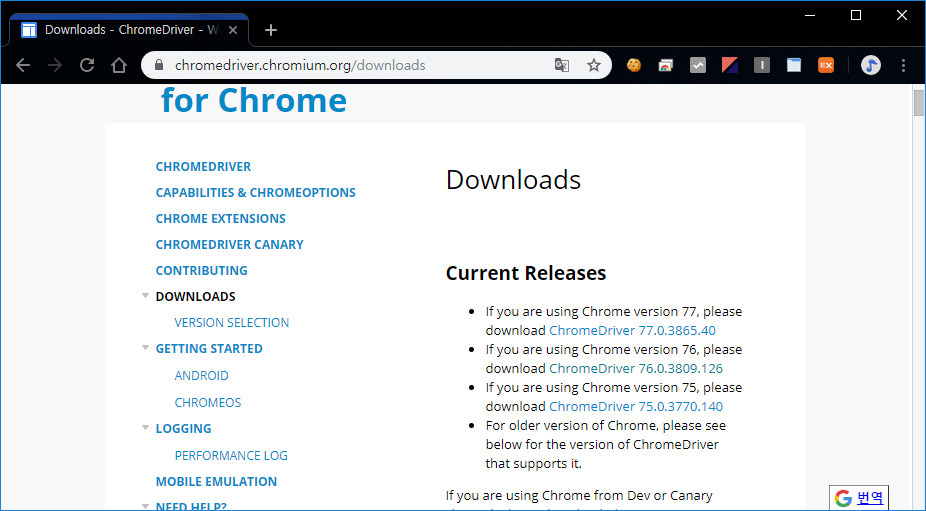Go to the CHROMEOS subpage
The width and height of the screenshot is (926, 511).
(208, 402)
